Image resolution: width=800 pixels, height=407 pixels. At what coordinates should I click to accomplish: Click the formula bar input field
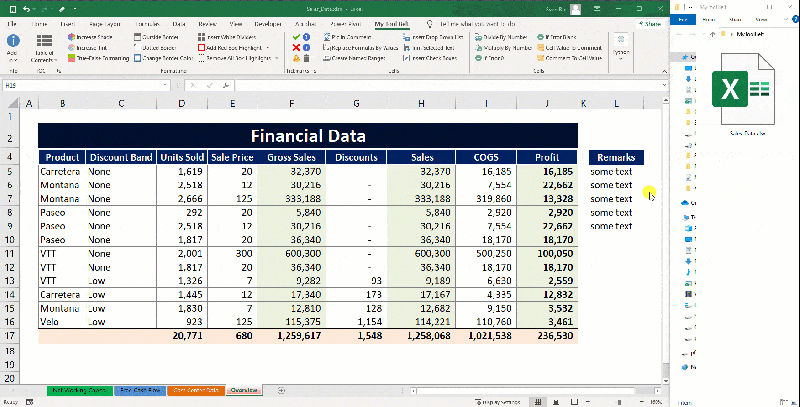point(448,86)
